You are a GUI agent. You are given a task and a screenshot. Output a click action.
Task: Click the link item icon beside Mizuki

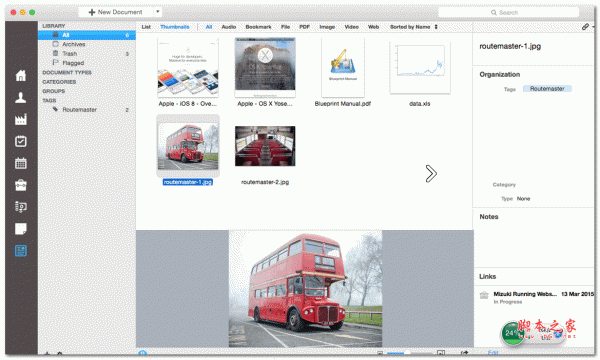tap(484, 295)
